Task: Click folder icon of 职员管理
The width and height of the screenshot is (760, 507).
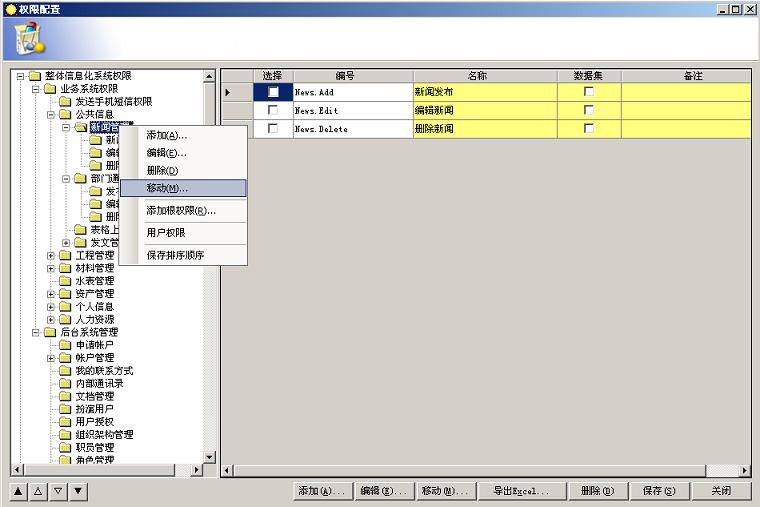Action: [x=65, y=447]
